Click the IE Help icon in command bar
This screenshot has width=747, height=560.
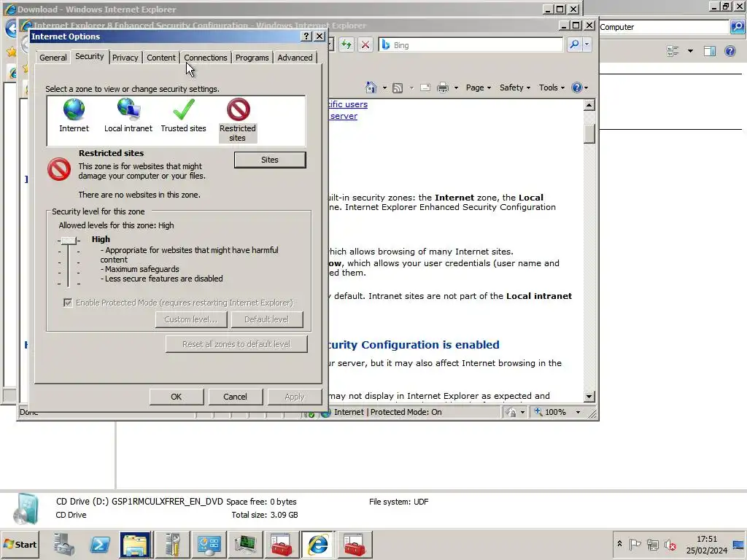point(577,87)
